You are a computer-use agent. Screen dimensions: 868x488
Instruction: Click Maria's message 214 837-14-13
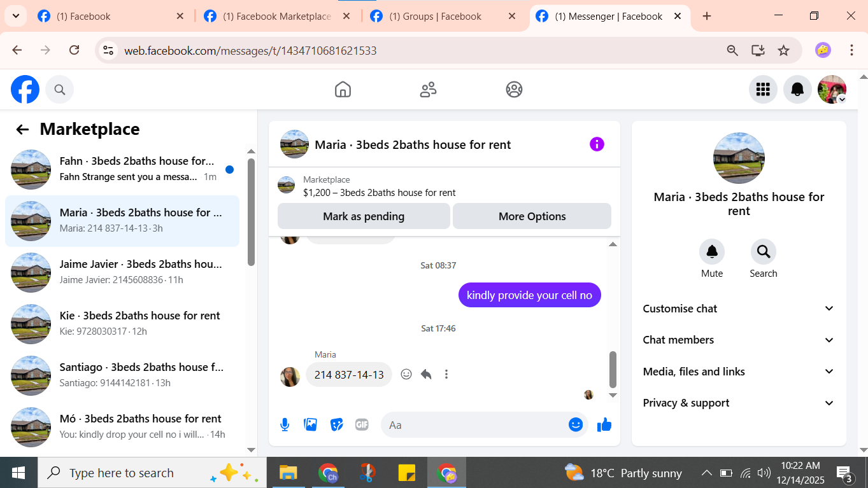(349, 375)
